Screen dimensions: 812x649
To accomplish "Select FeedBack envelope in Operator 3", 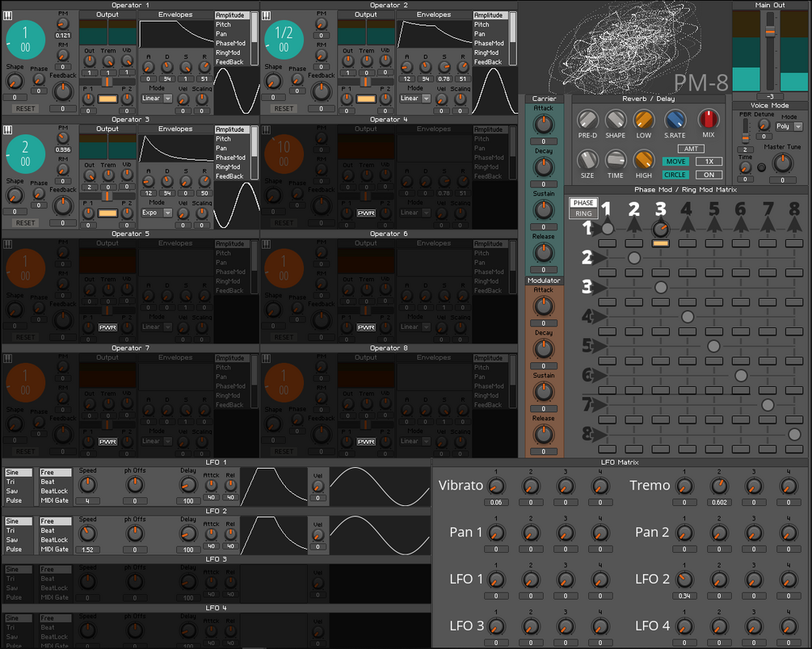I will point(229,177).
